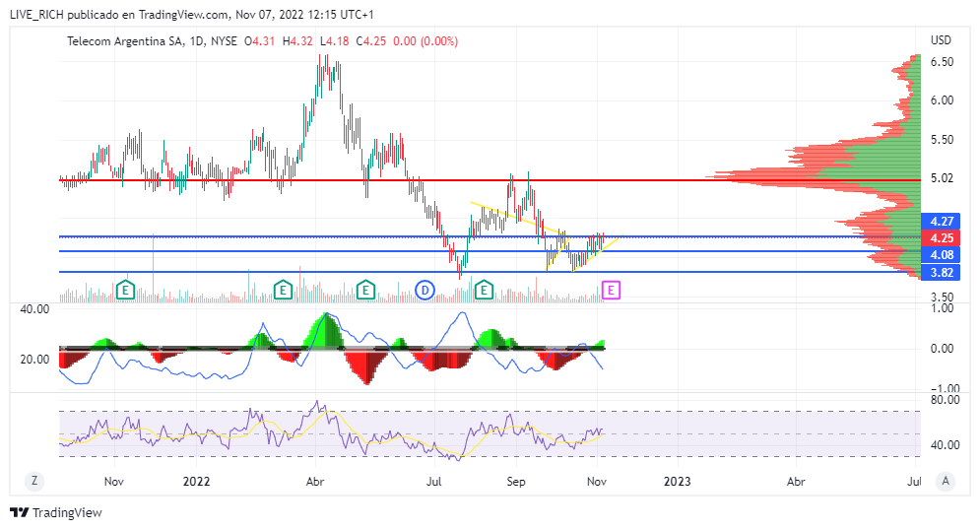Viewport: 980px width, 530px height.
Task: Open the green E earnings marker near Nov 2021
Action: tap(126, 290)
